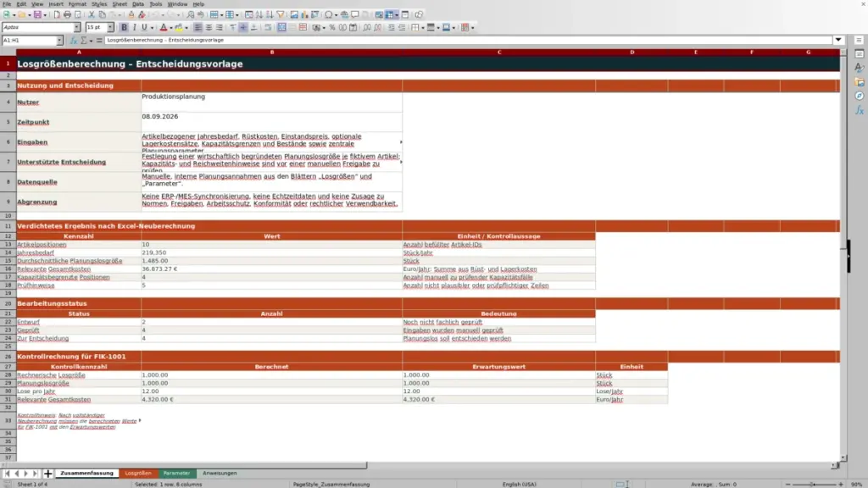Open font color dropdown arrow
This screenshot has width=868, height=488.
click(170, 28)
